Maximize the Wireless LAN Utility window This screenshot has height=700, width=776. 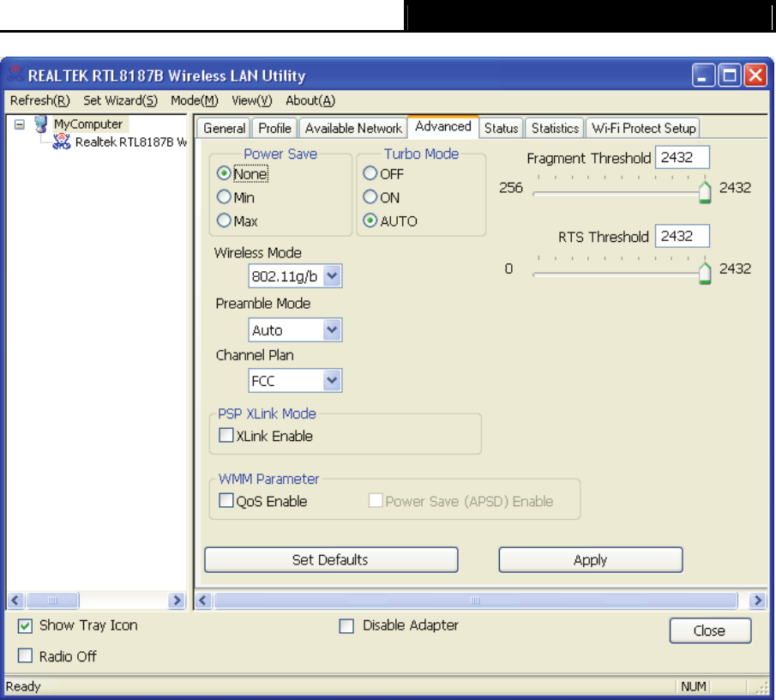729,75
